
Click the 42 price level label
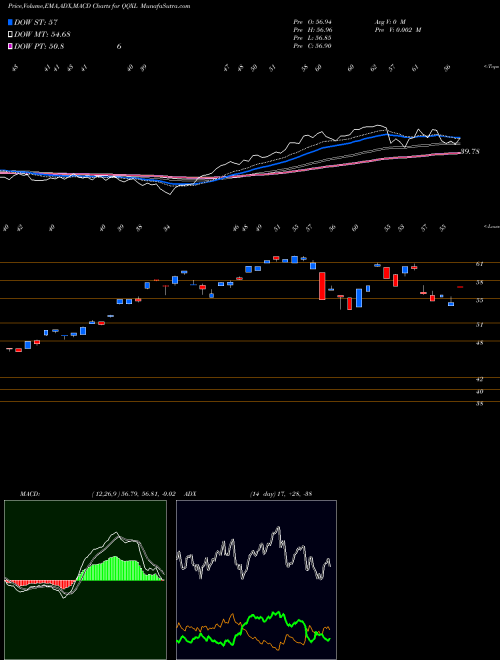479,379
